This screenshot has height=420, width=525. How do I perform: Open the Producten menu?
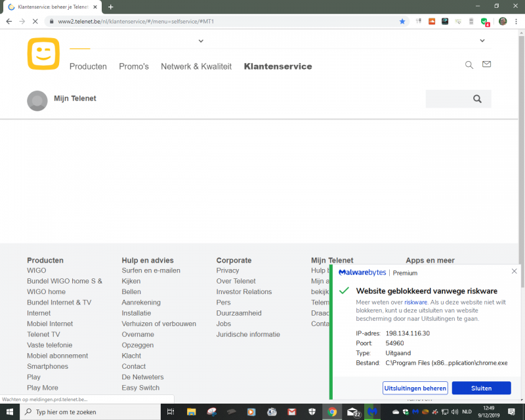point(88,66)
